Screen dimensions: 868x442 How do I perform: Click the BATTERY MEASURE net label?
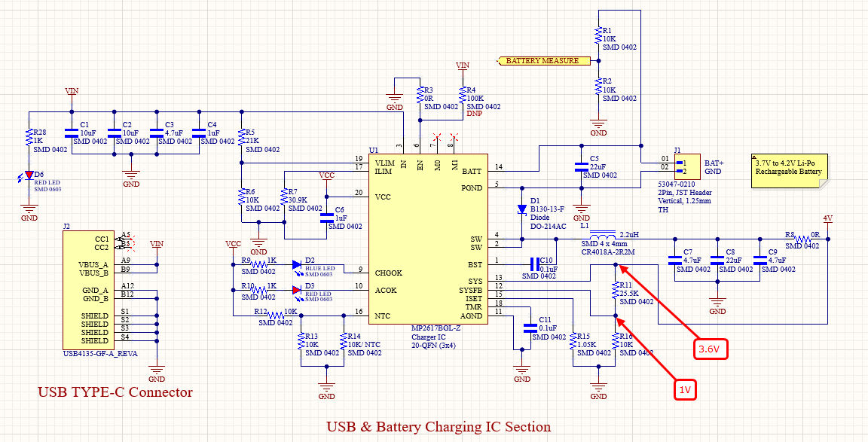click(541, 60)
